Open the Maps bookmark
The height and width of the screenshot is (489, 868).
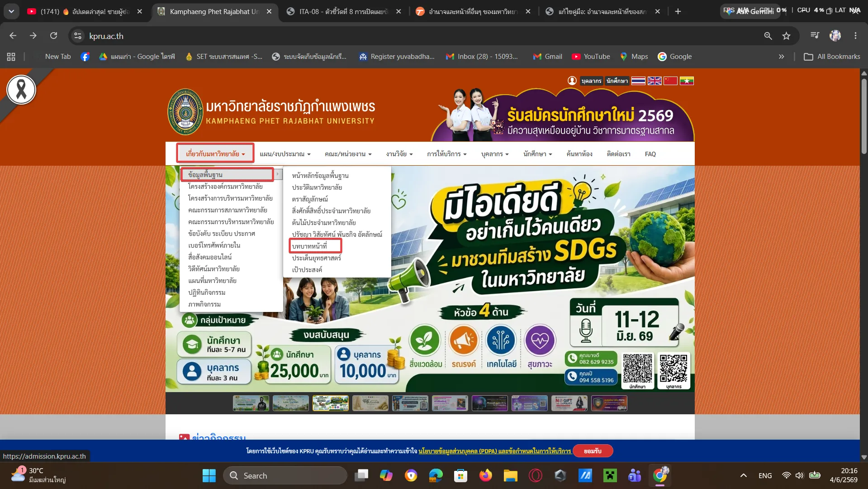tap(634, 57)
